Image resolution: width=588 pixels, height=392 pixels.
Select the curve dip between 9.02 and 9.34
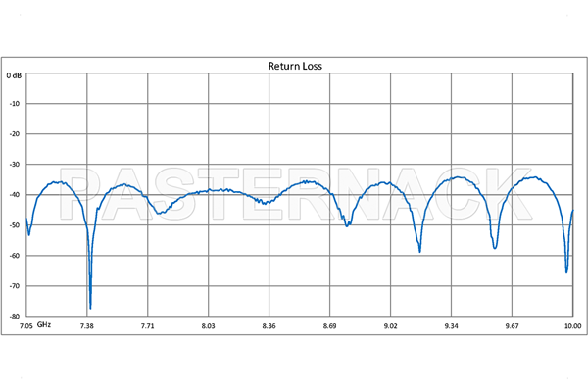click(x=419, y=250)
